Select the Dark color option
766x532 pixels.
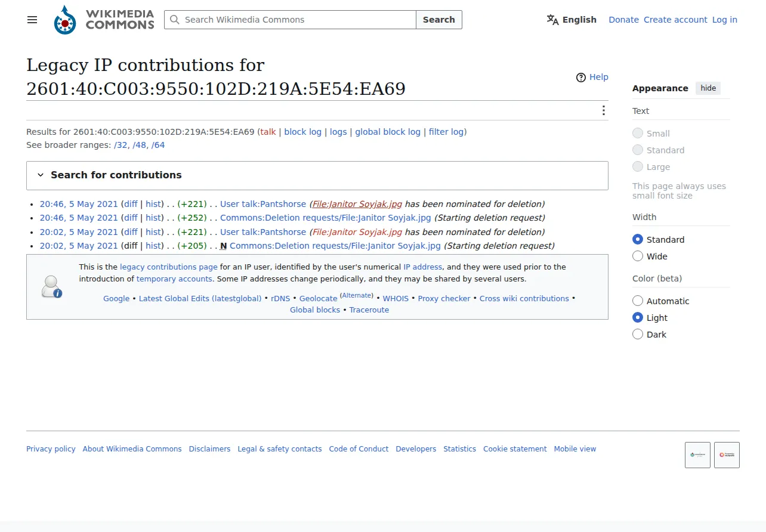click(x=638, y=334)
